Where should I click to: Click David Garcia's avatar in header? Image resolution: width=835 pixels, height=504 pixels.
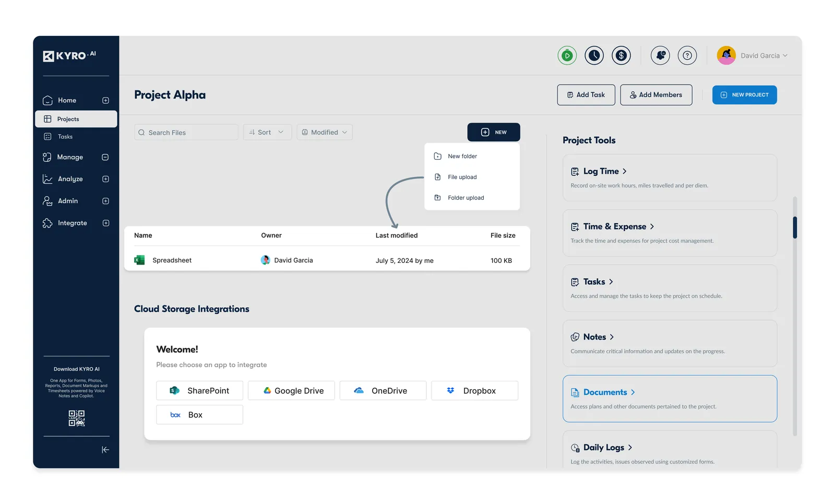coord(726,55)
